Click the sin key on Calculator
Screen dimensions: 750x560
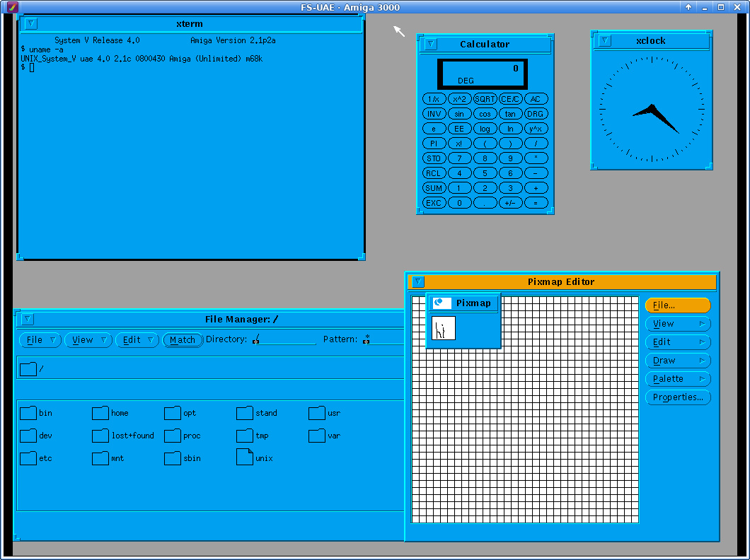tap(459, 114)
